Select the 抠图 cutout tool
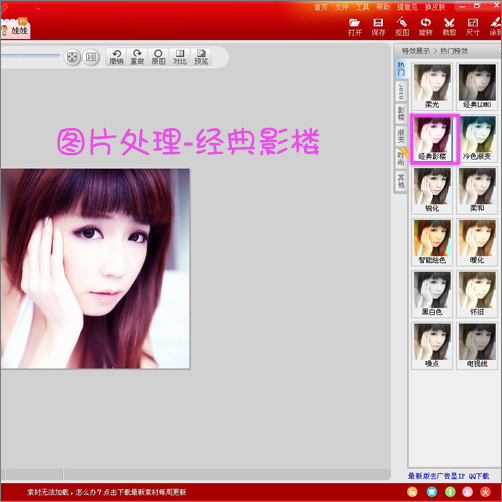The width and height of the screenshot is (502, 502). click(x=402, y=27)
